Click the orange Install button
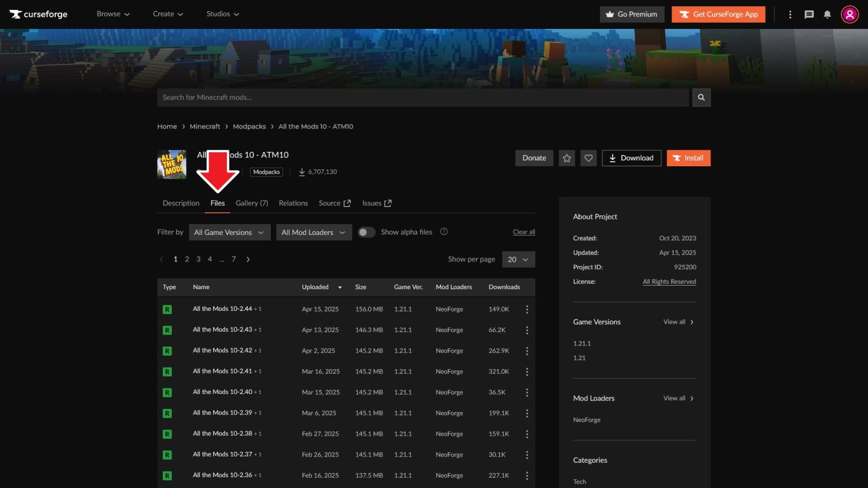Viewport: 868px width, 488px height. [689, 158]
